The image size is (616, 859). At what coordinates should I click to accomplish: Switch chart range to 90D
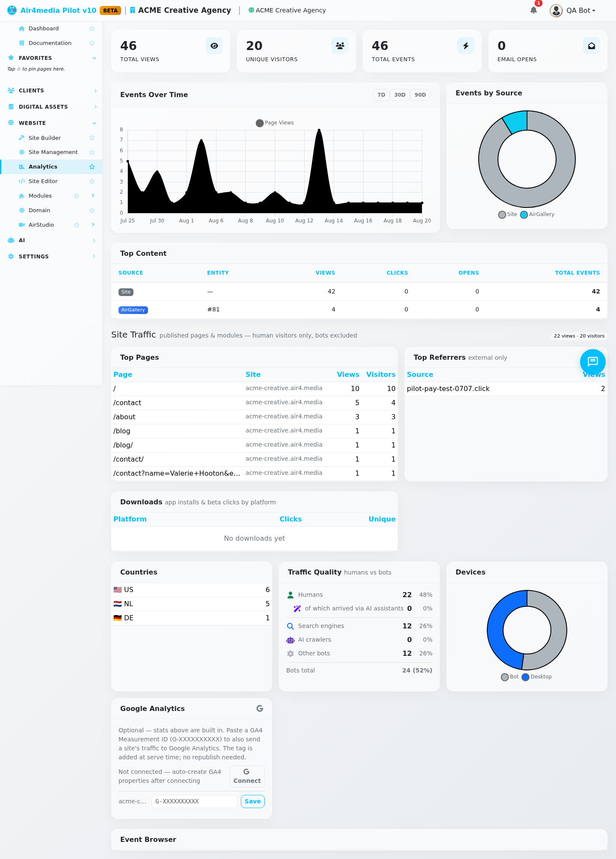(x=421, y=95)
